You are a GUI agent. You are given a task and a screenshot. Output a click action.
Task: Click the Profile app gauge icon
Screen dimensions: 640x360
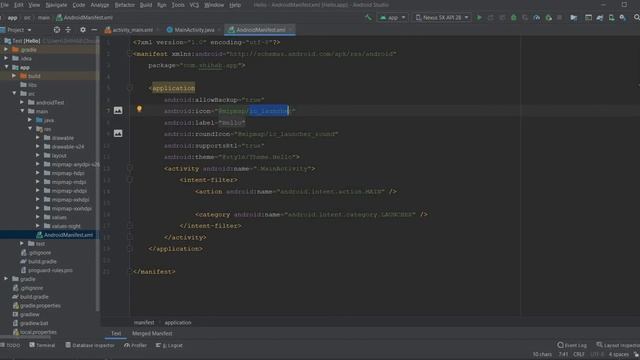click(x=536, y=18)
